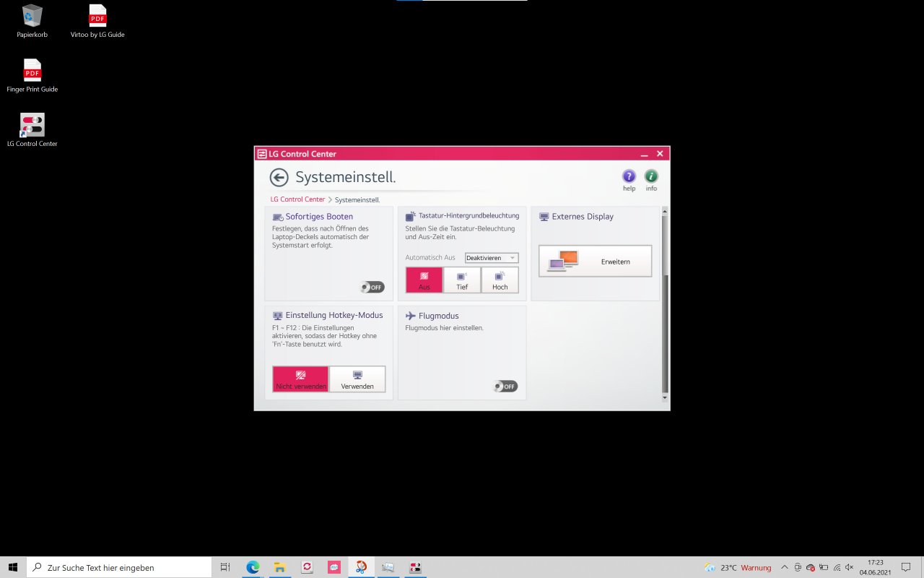The image size is (924, 578).
Task: Click the Systemeinstell. breadcrumb text
Action: pos(357,199)
